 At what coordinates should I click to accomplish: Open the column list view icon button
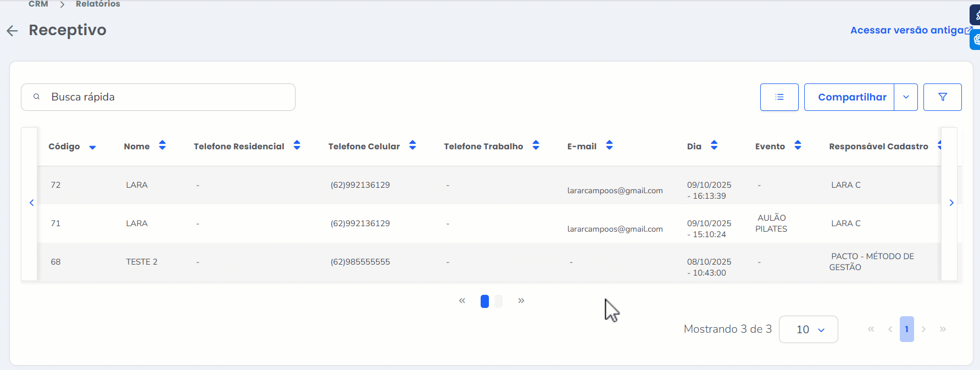click(x=779, y=97)
